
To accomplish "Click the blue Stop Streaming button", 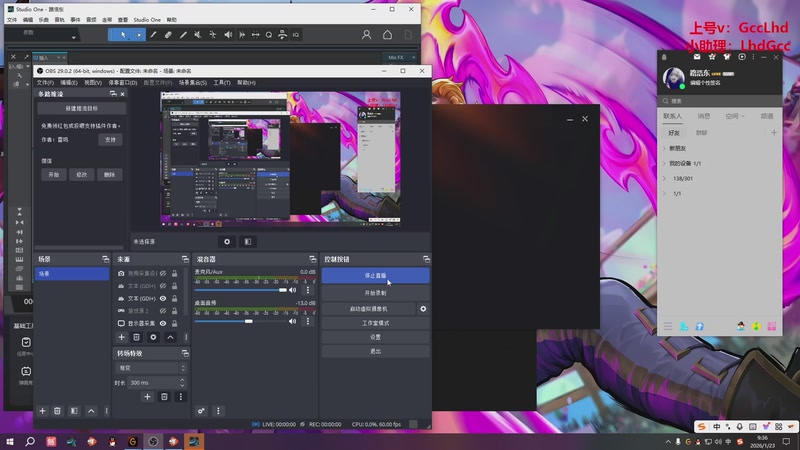I will point(376,276).
